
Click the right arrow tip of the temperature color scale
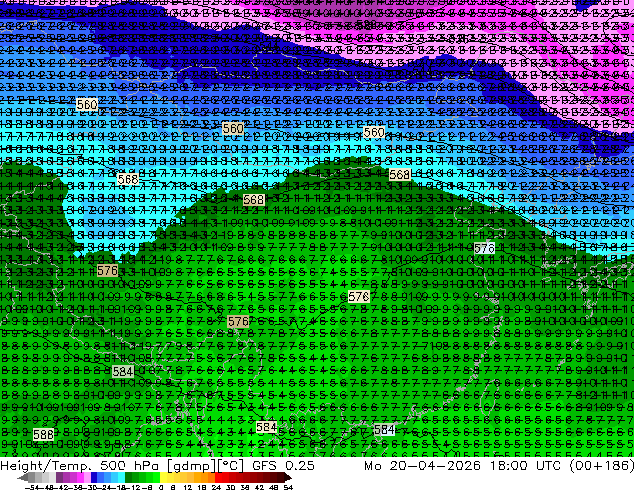point(290,477)
